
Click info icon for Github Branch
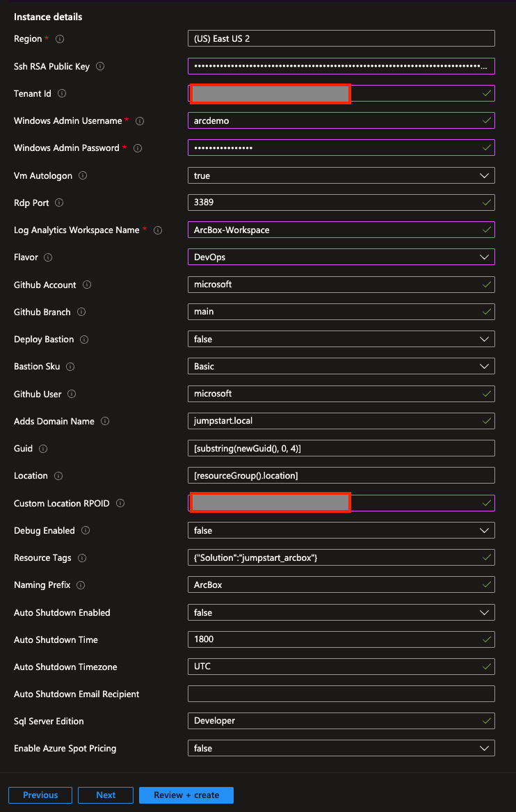click(81, 312)
